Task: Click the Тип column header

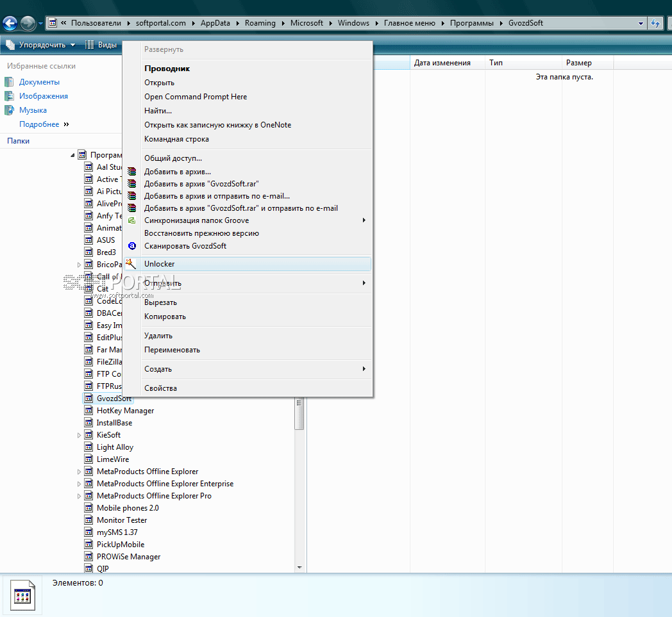Action: click(523, 63)
